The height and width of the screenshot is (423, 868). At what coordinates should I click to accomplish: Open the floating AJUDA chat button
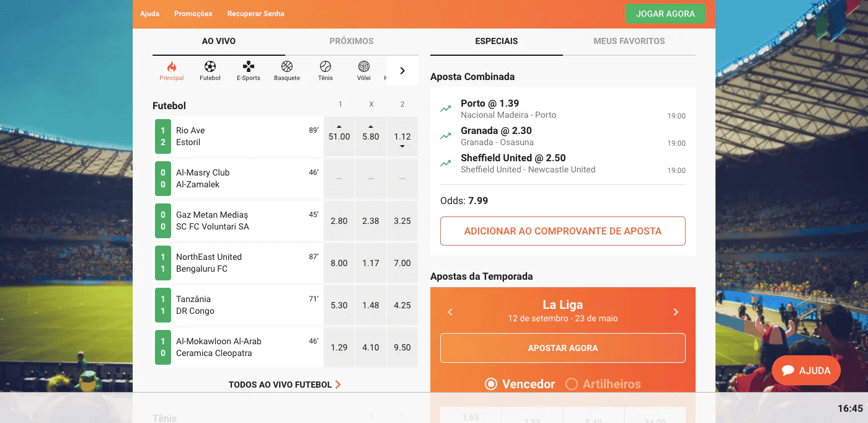tap(806, 370)
